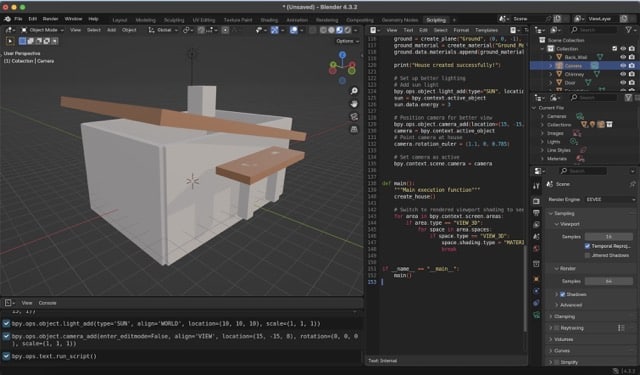The width and height of the screenshot is (640, 375).
Task: Expand the Chimney outliner item
Action: (550, 74)
